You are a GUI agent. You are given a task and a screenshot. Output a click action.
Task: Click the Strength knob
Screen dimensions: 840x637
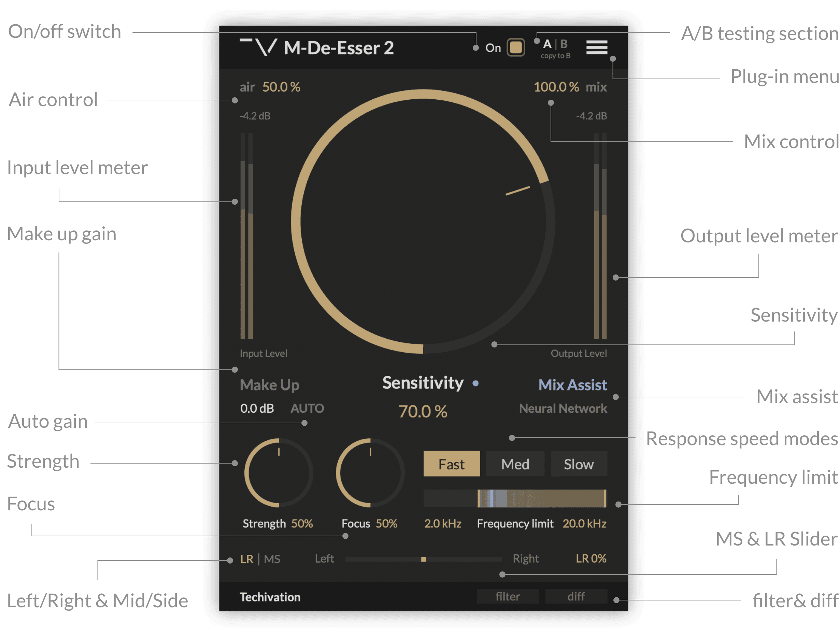click(279, 472)
